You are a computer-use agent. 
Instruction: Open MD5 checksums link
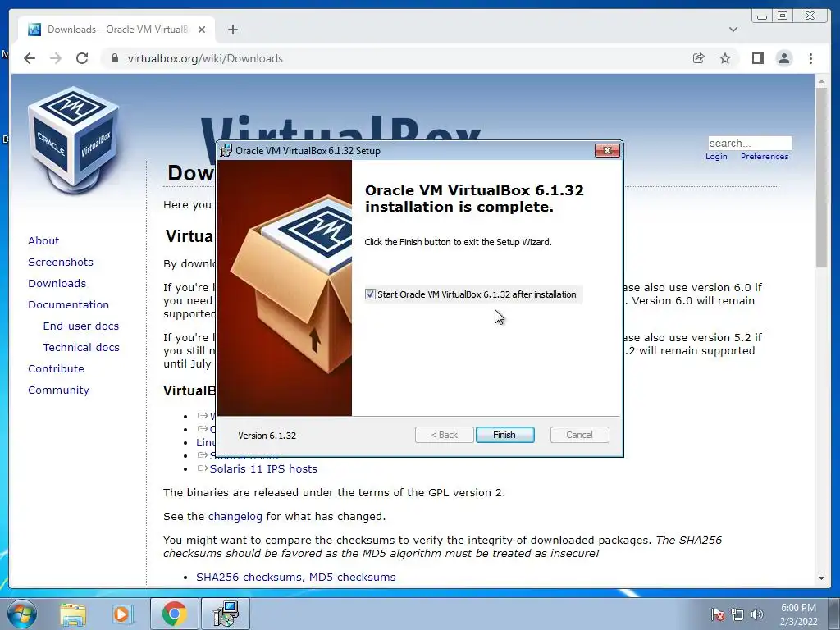click(x=352, y=577)
